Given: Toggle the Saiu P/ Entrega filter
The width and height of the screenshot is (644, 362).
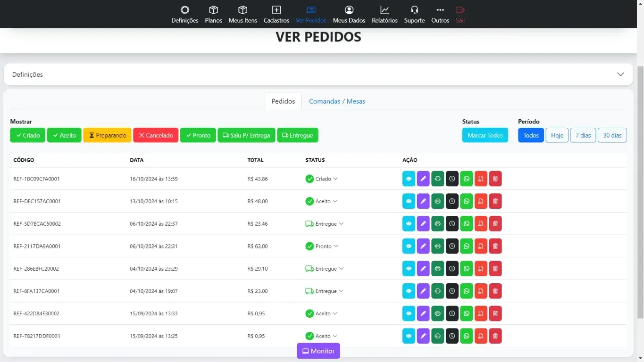Looking at the screenshot, I should (246, 135).
